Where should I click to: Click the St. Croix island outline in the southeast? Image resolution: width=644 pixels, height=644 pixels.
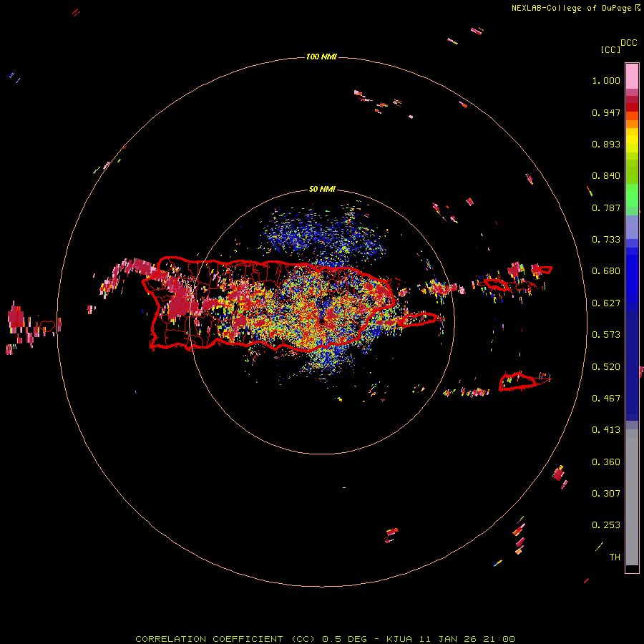pos(518,381)
